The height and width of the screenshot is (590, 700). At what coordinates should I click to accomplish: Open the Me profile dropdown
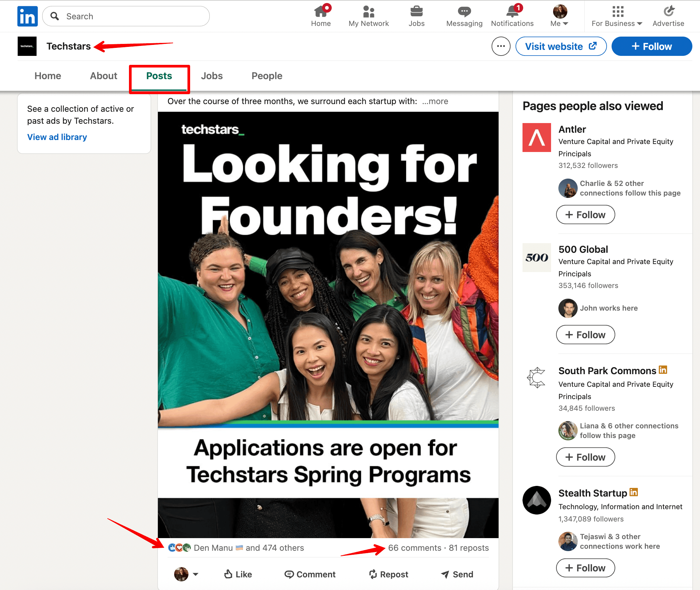point(559,15)
